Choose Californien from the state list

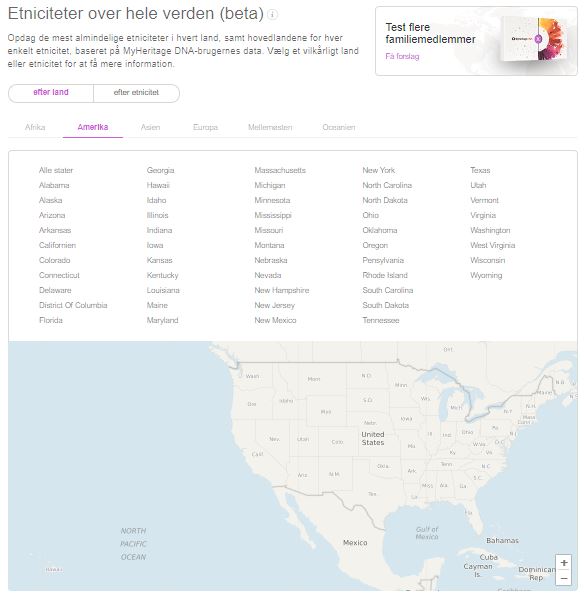pyautogui.click(x=57, y=245)
